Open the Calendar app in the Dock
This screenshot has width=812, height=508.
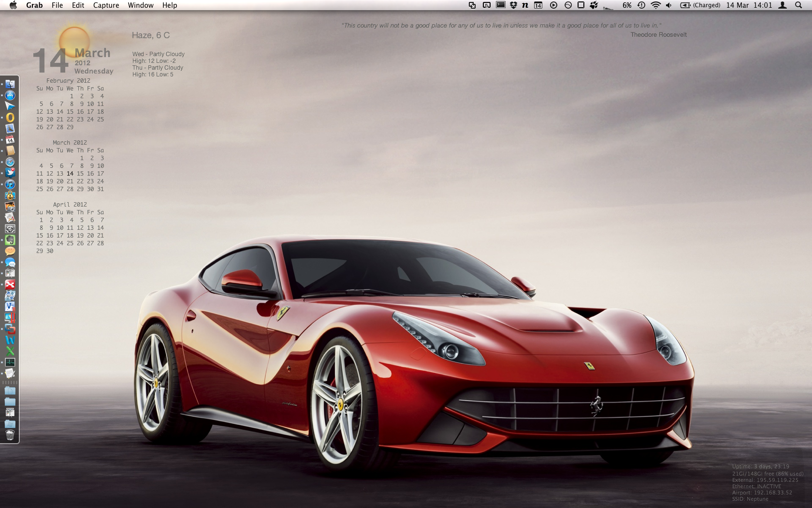click(10, 140)
